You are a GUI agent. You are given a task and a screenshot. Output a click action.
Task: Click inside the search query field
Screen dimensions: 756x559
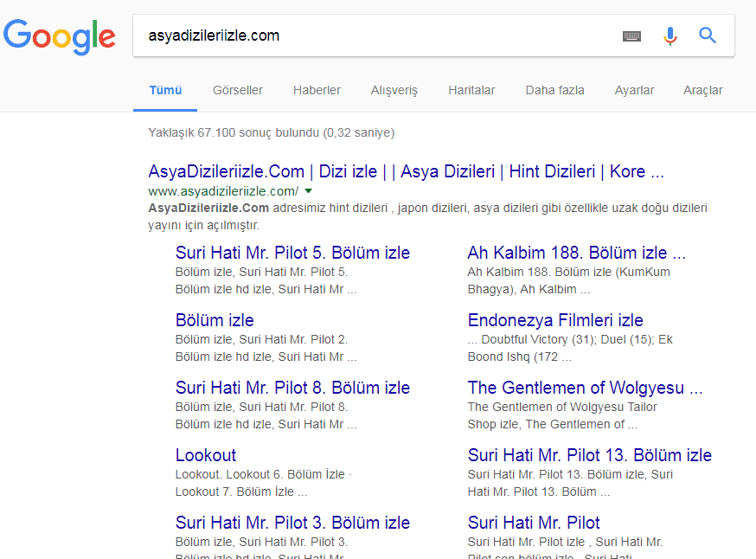coord(372,36)
